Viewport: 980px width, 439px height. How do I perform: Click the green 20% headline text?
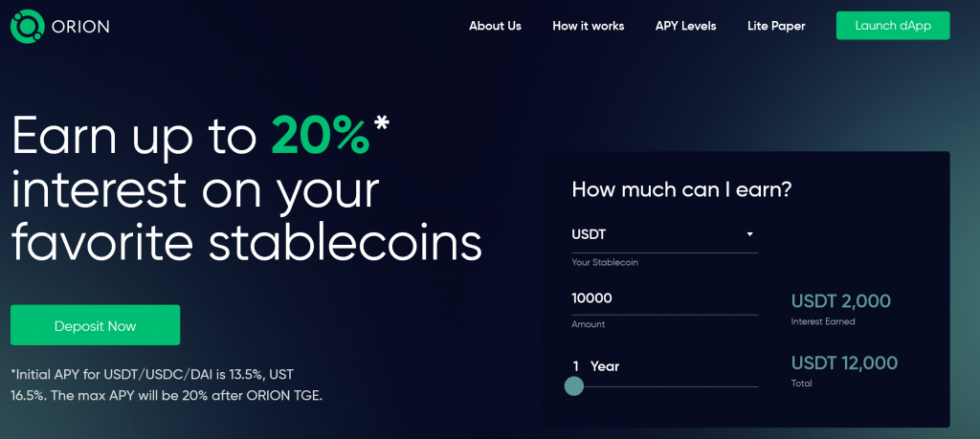point(321,136)
